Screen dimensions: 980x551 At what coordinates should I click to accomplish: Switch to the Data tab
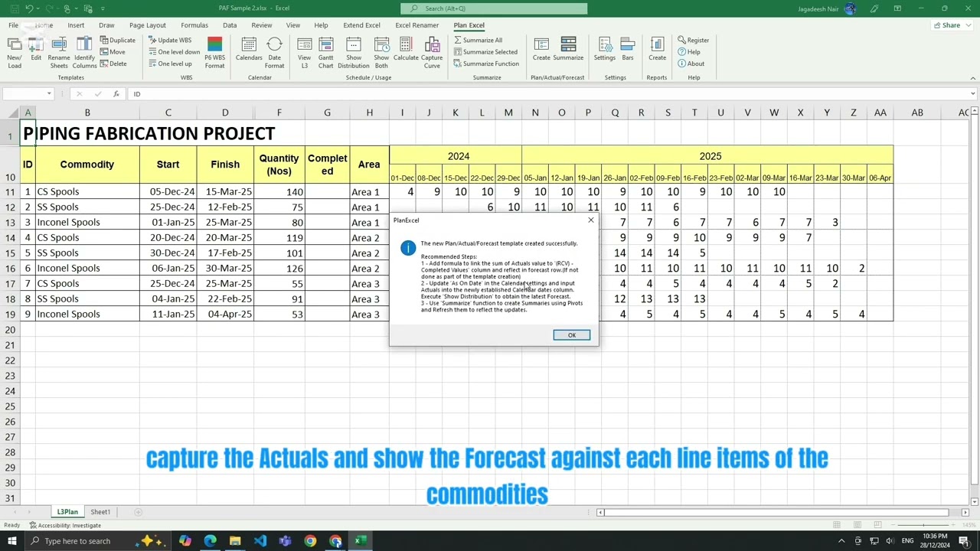click(230, 25)
